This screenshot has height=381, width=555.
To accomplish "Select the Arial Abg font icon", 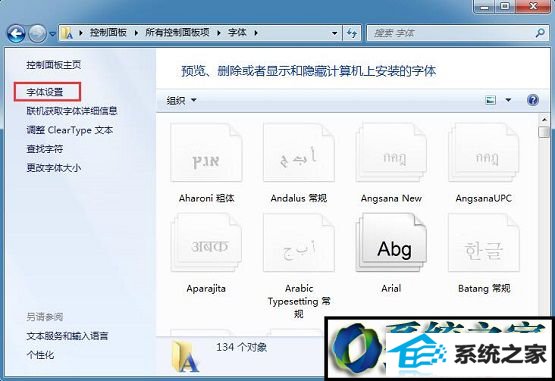I will [391, 243].
